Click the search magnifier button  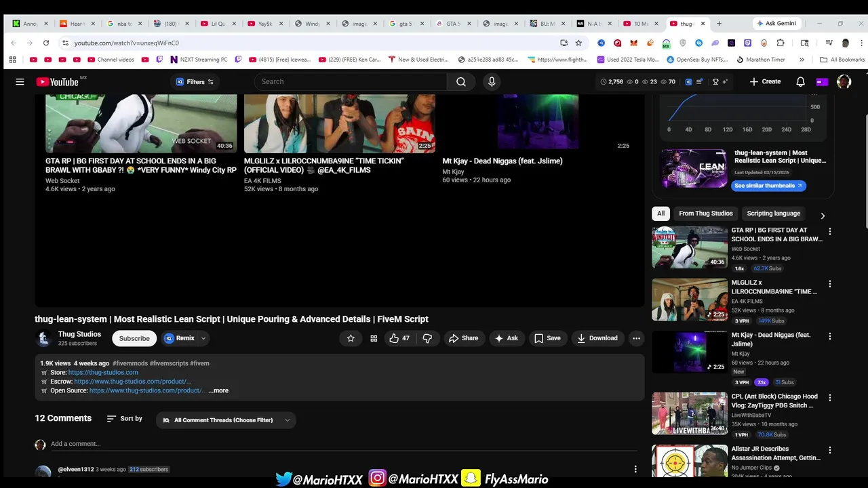point(461,81)
